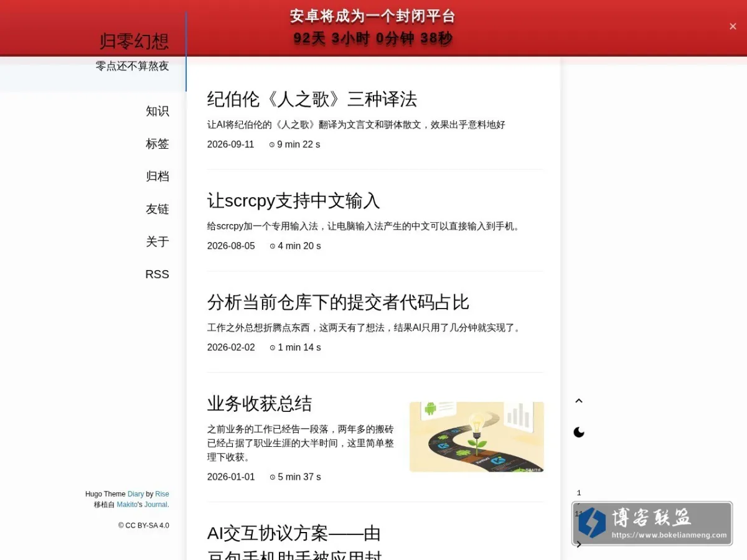Click the date 2026-02-02

[231, 347]
